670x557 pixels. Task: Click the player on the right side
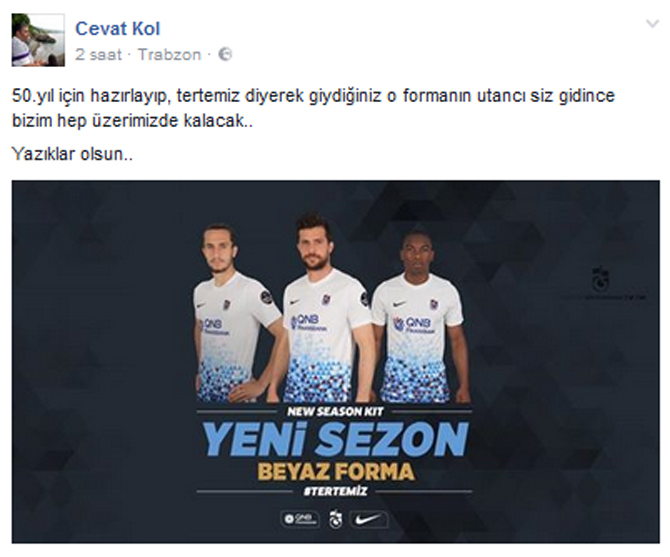pyautogui.click(x=420, y=317)
